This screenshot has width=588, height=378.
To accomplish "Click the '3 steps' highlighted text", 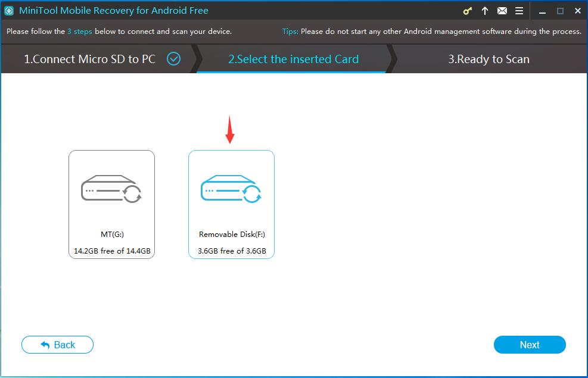I will [79, 31].
